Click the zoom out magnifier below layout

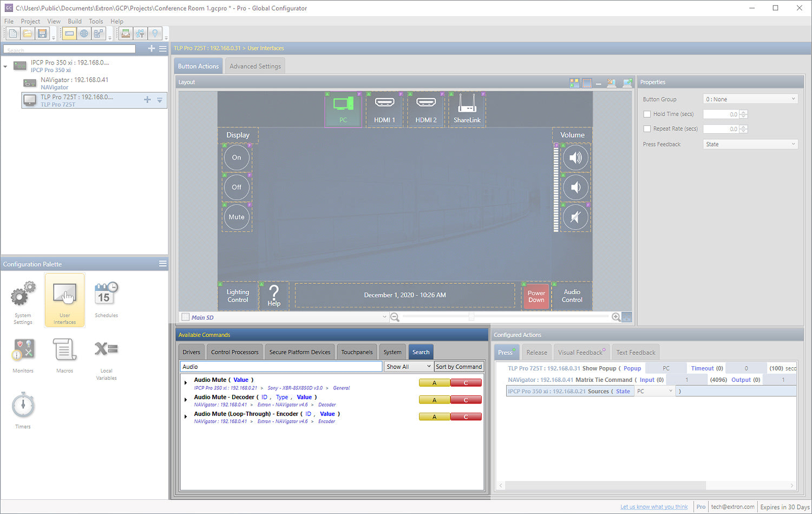click(x=395, y=317)
